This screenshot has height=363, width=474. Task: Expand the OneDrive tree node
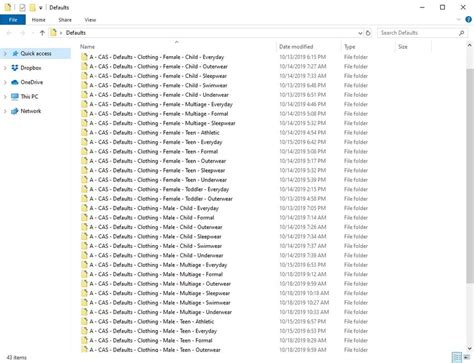(5, 82)
